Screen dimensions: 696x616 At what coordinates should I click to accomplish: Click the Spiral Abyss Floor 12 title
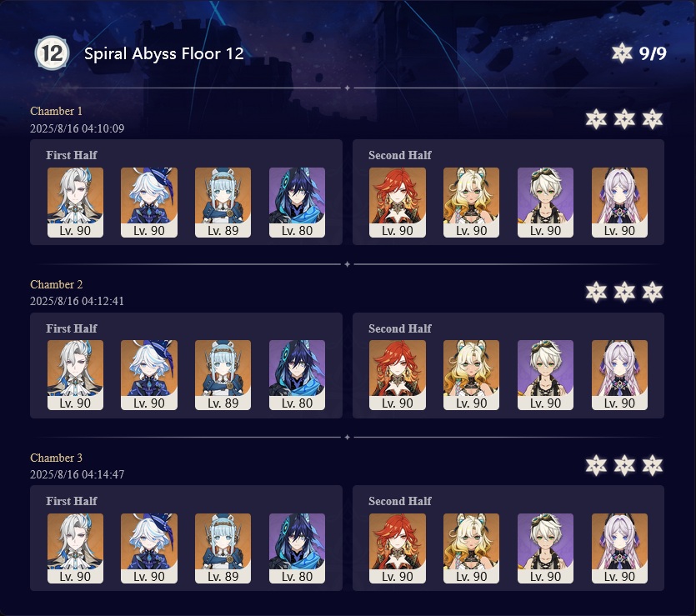pyautogui.click(x=164, y=53)
